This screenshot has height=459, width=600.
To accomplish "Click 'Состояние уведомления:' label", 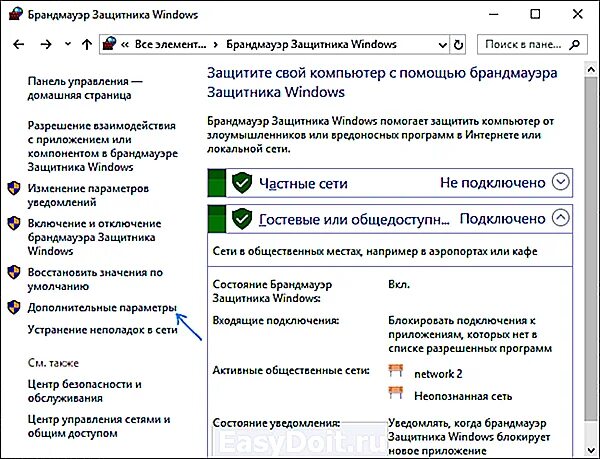I will pyautogui.click(x=276, y=423).
